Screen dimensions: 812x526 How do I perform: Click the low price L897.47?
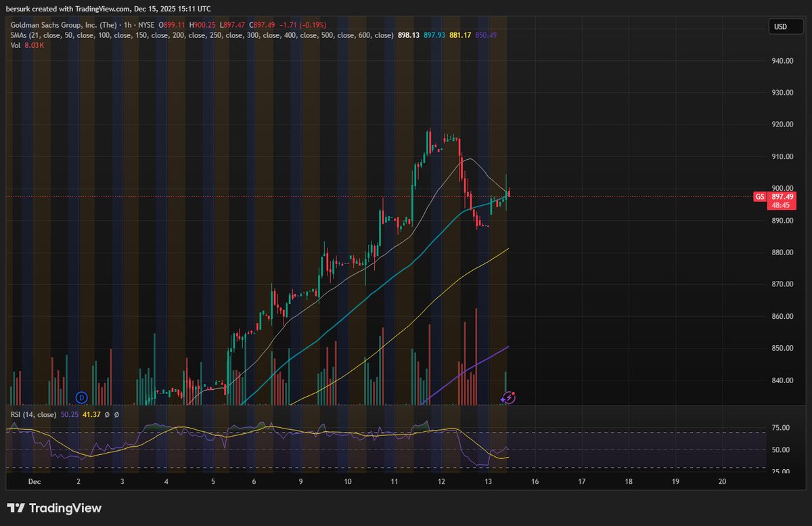pyautogui.click(x=233, y=25)
